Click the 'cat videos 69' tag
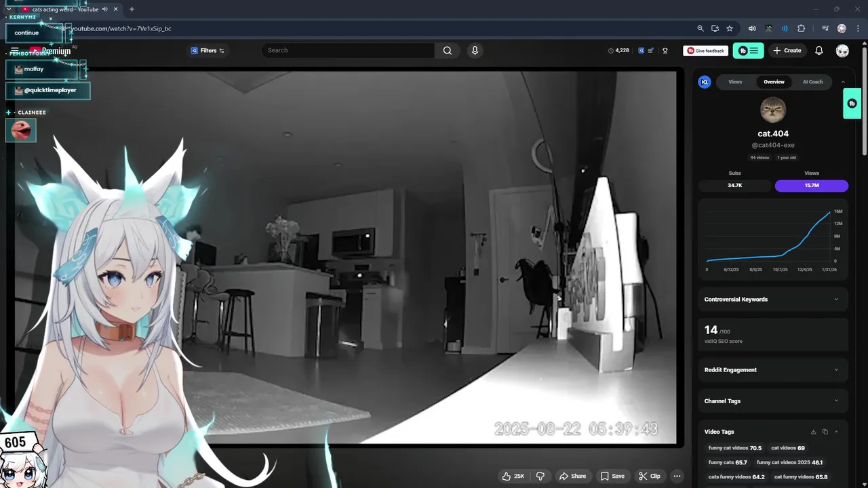Image resolution: width=868 pixels, height=488 pixels. point(788,448)
